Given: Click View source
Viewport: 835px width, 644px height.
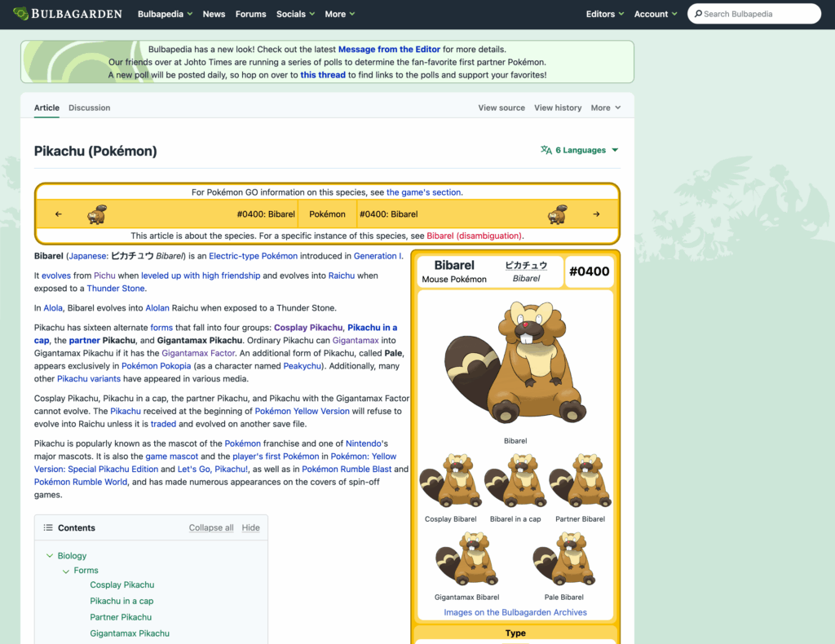Looking at the screenshot, I should (501, 108).
